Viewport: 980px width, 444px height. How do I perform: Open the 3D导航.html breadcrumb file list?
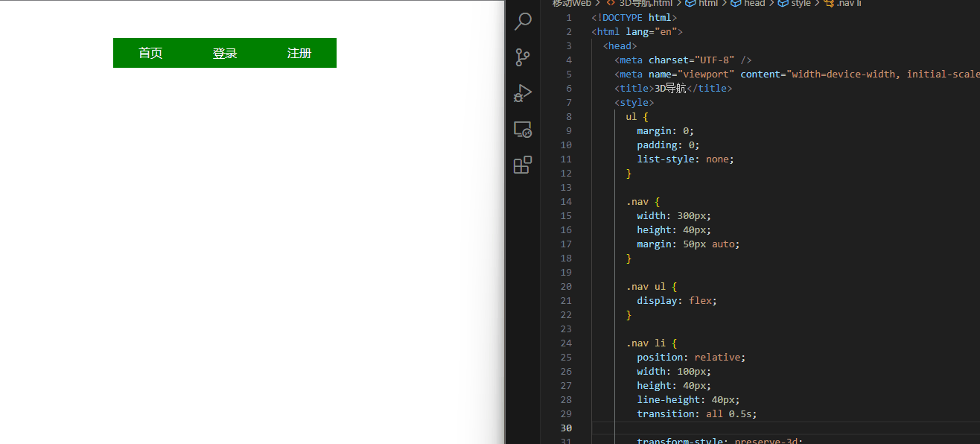(x=645, y=4)
